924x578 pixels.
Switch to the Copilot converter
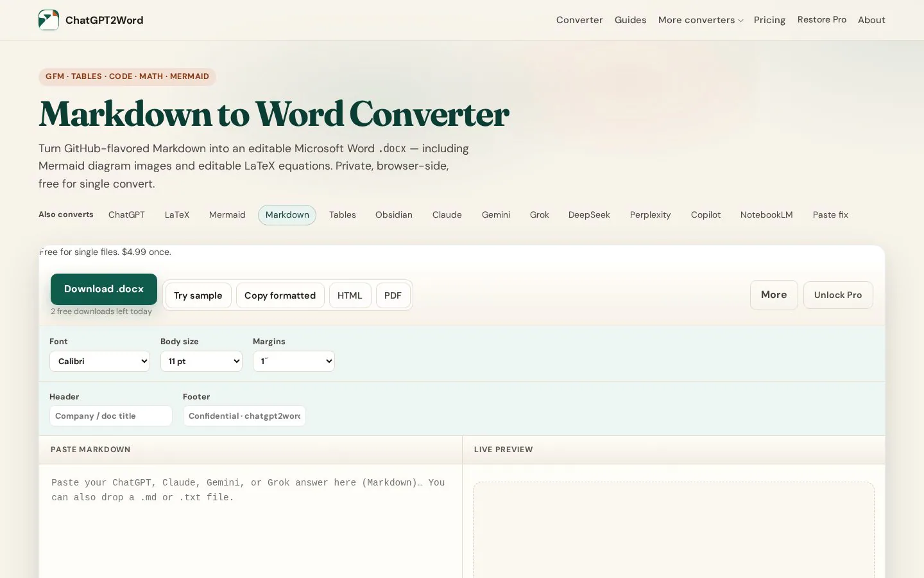tap(706, 215)
